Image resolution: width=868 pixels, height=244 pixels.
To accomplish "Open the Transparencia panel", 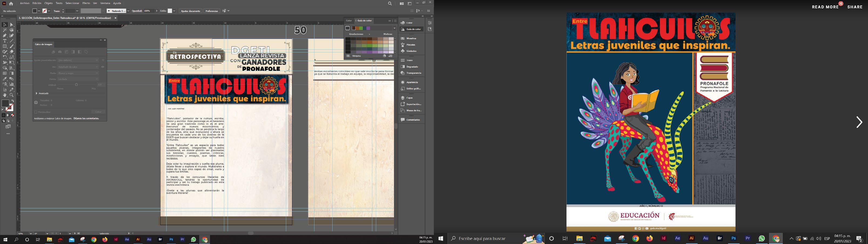I will tap(413, 73).
